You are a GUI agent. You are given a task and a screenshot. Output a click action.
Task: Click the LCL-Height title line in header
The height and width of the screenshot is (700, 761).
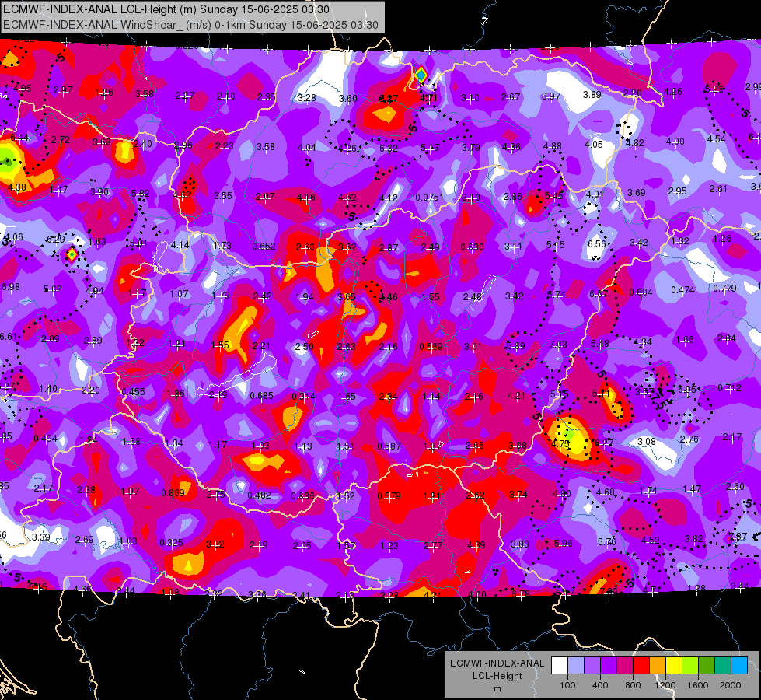(x=166, y=9)
